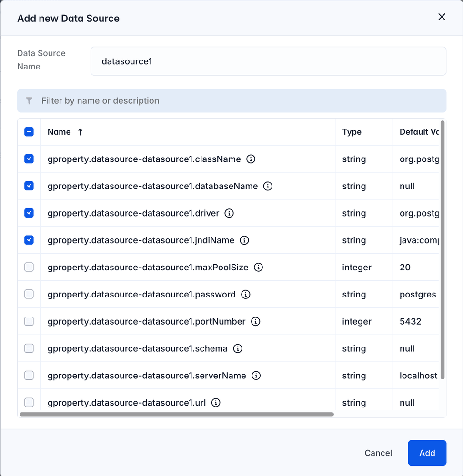View info about the databaseName property
The height and width of the screenshot is (476, 463).
[268, 186]
